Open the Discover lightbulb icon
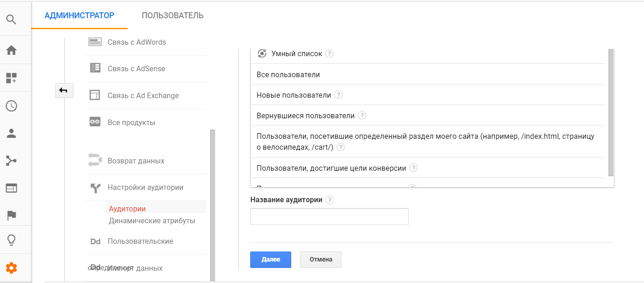The width and height of the screenshot is (644, 283). [11, 240]
